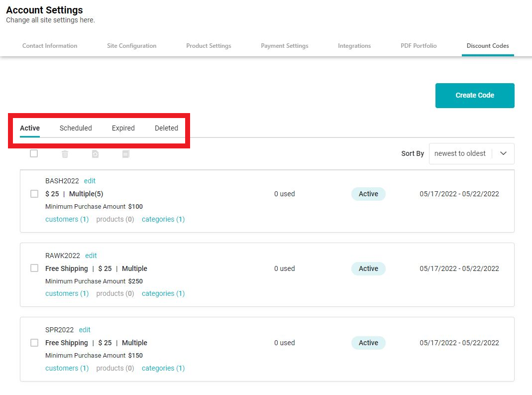Click "Free Shipping" on the RAWK2022 row
Image resolution: width=532 pixels, height=395 pixels.
[67, 268]
